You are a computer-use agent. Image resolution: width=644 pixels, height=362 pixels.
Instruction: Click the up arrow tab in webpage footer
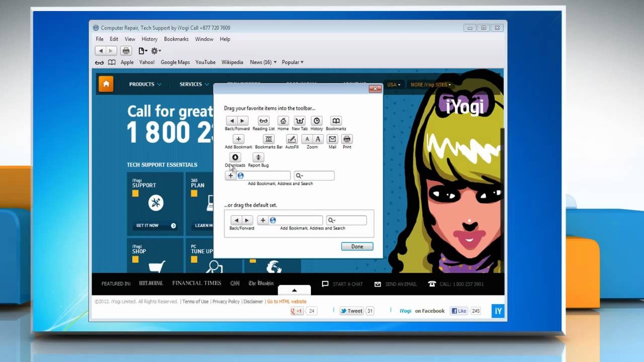[x=294, y=290]
